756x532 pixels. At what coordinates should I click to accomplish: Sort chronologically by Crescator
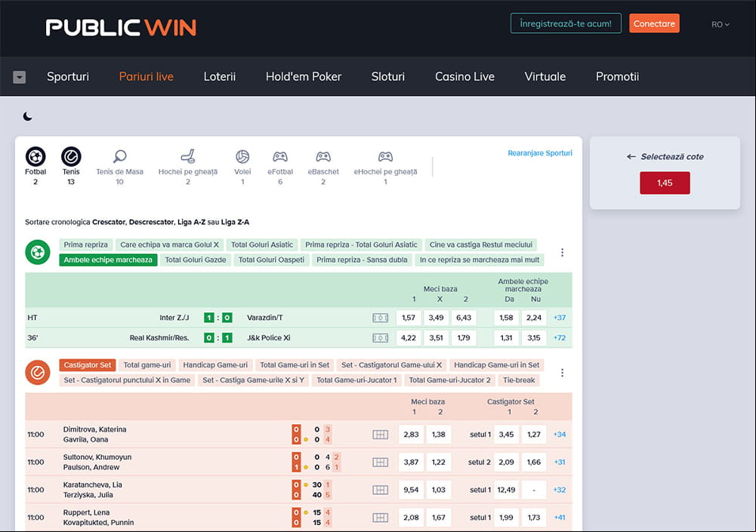tap(110, 222)
